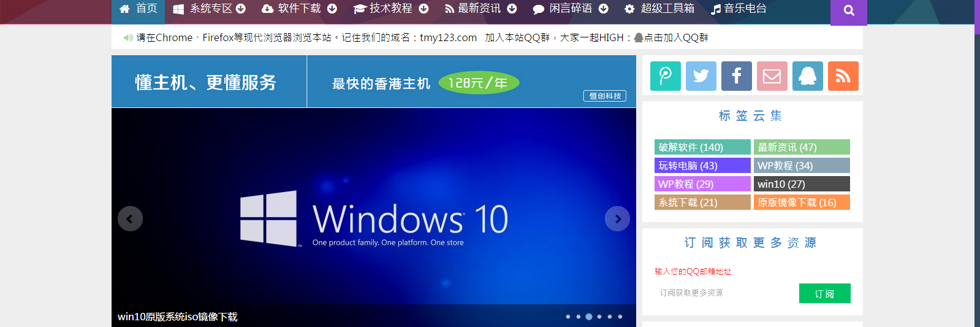This screenshot has height=327, width=980.
Task: Open the 技术教程 menu item
Action: coord(391,9)
